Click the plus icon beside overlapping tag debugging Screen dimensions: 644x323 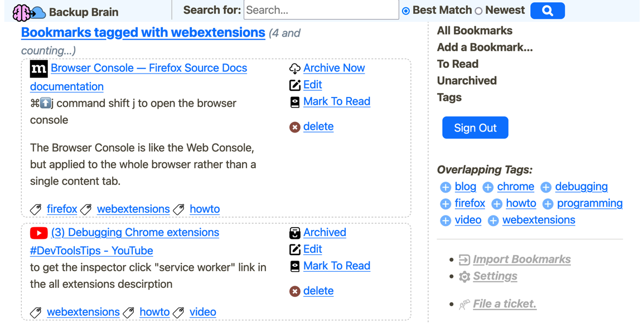tap(545, 188)
